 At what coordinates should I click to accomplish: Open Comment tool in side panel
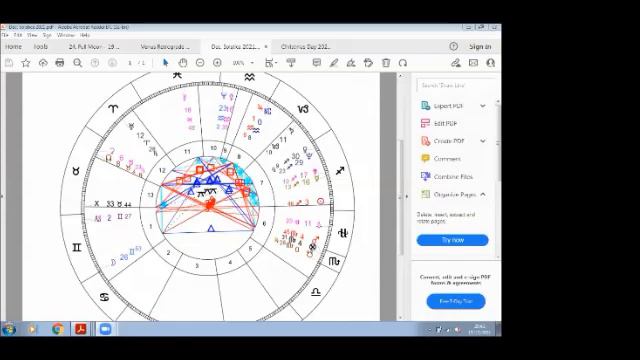[441, 158]
